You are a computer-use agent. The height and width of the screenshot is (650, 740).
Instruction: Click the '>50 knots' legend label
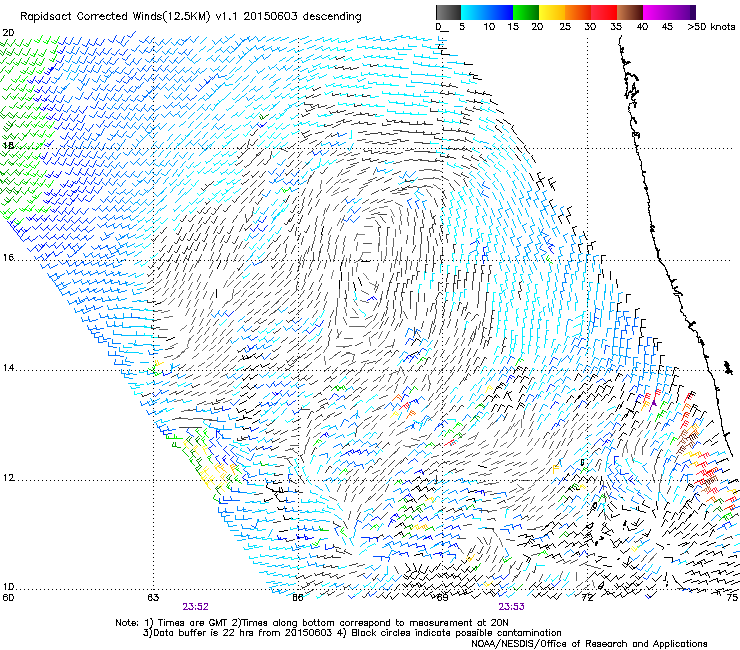tap(711, 26)
